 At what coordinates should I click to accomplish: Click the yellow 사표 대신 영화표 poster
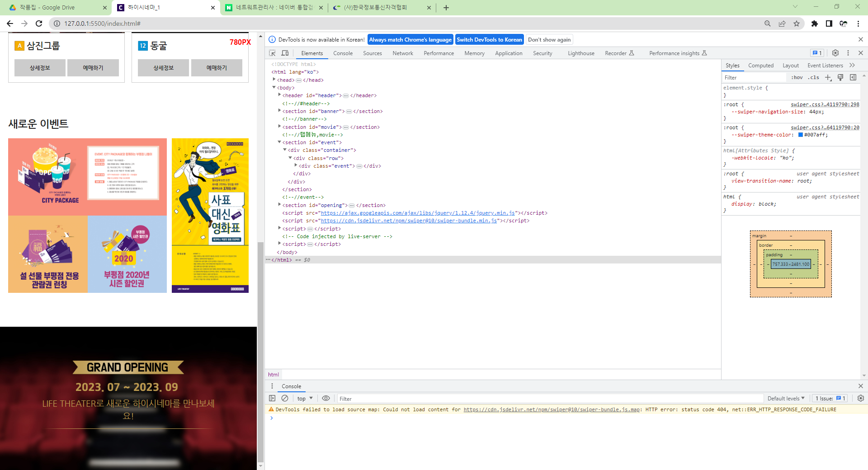point(210,216)
